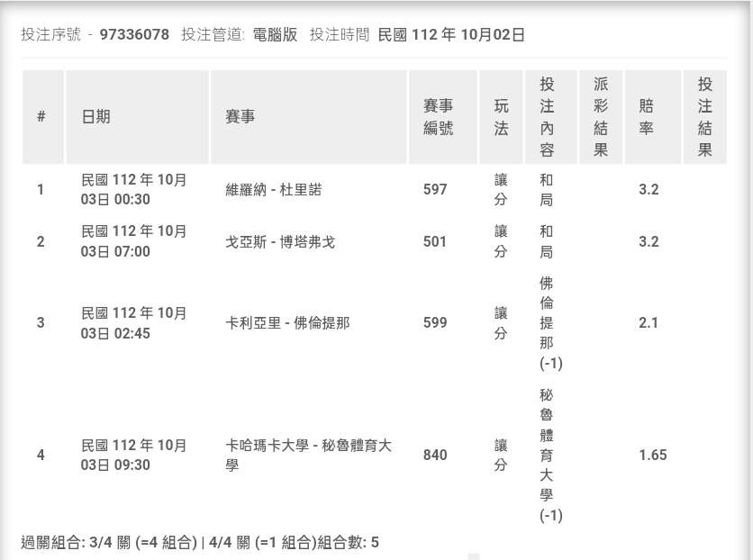
Task: Click 和局 bet content in row 2
Action: click(547, 242)
